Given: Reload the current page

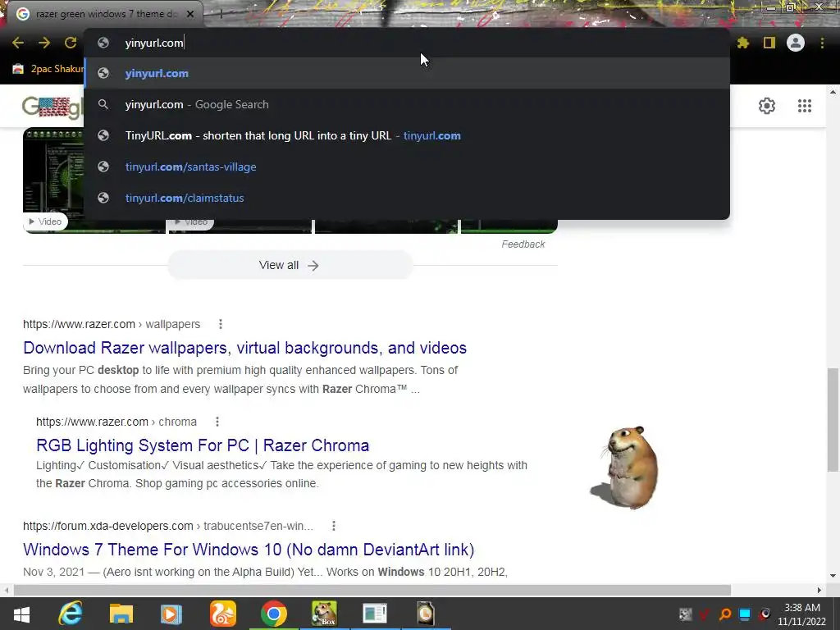Looking at the screenshot, I should click(71, 43).
